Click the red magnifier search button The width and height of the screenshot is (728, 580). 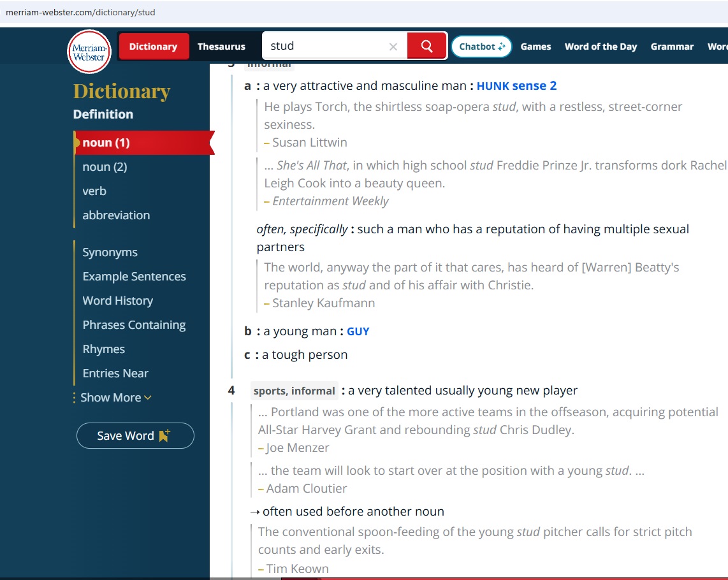(x=426, y=46)
